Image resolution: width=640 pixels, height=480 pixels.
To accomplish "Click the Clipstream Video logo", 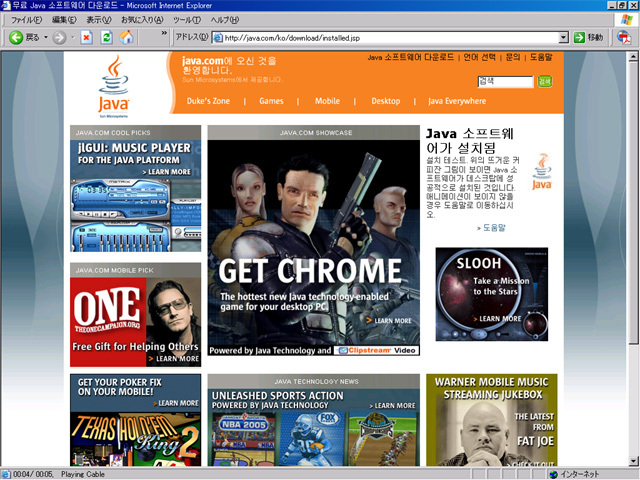I will pos(377,351).
